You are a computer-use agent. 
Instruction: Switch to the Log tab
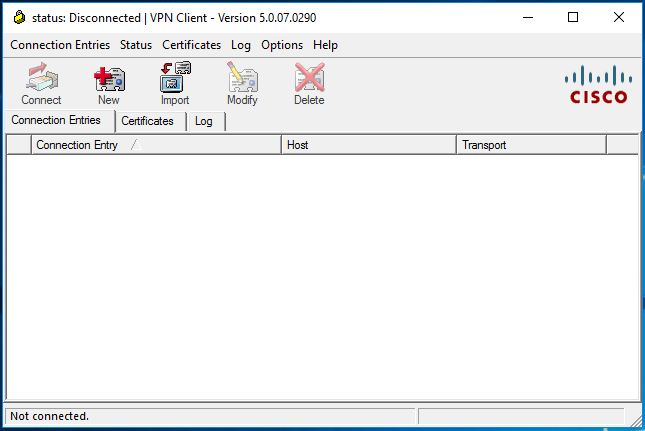(x=206, y=121)
